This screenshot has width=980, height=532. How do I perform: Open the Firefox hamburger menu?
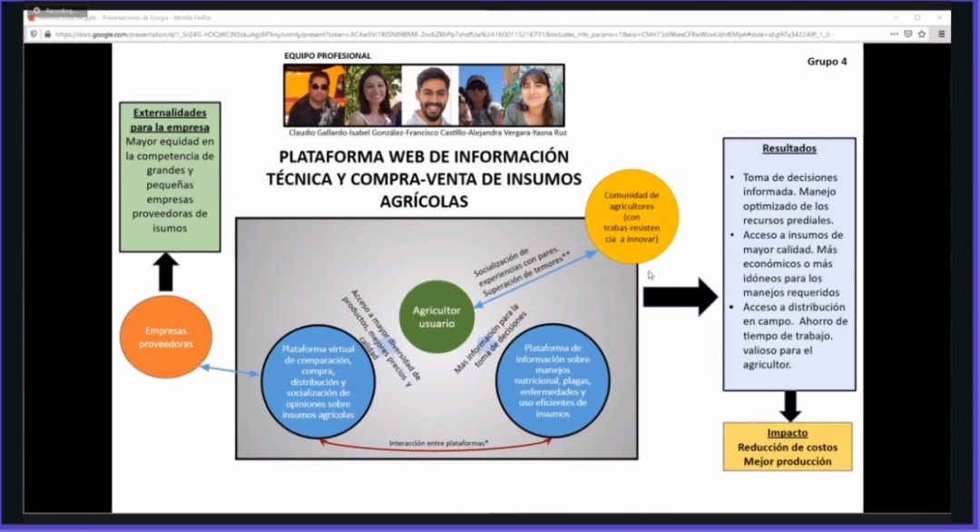(941, 34)
